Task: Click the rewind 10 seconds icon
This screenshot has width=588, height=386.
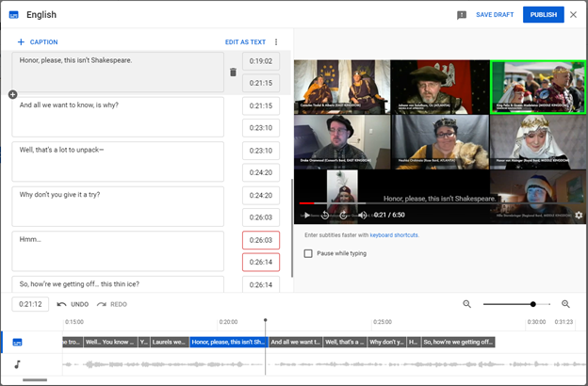Action: tap(325, 216)
